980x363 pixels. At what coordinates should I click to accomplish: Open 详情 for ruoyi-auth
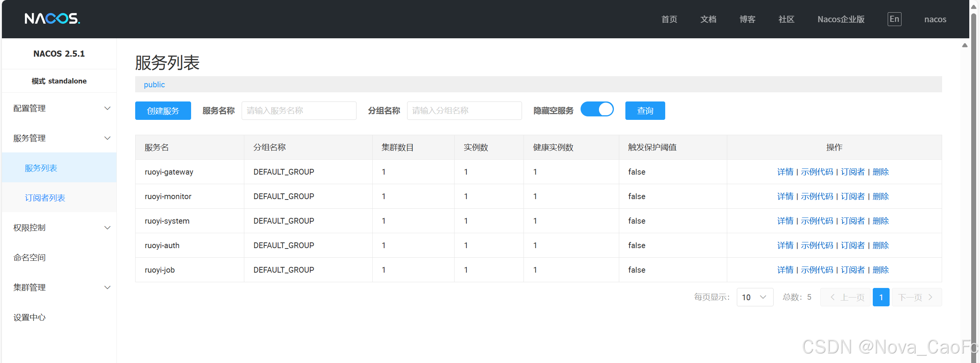point(785,245)
